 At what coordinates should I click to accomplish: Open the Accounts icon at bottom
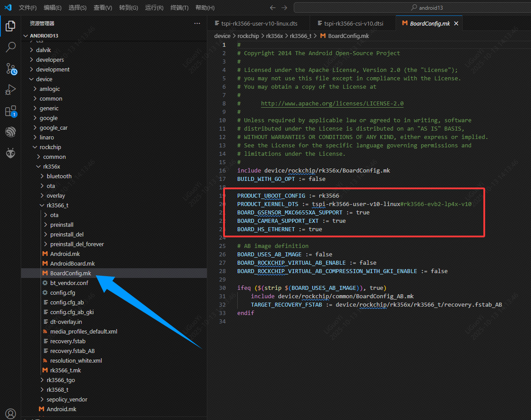(11, 413)
